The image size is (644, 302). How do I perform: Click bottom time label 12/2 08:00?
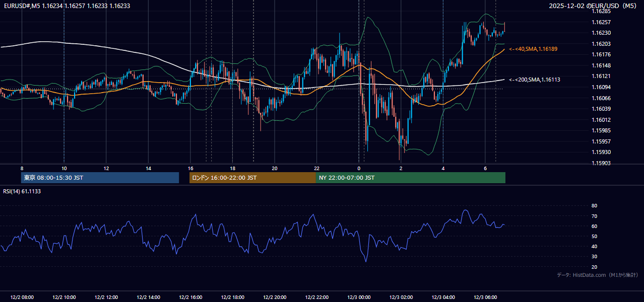[x=22, y=297]
